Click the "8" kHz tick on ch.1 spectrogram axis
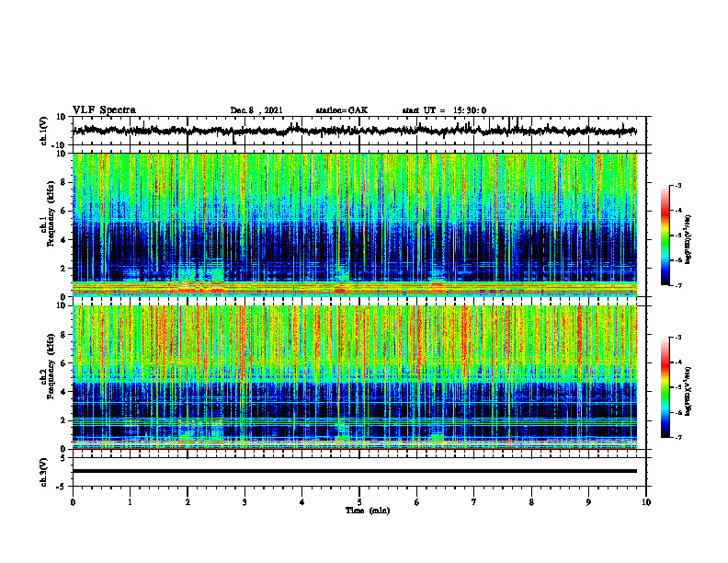 pos(64,182)
